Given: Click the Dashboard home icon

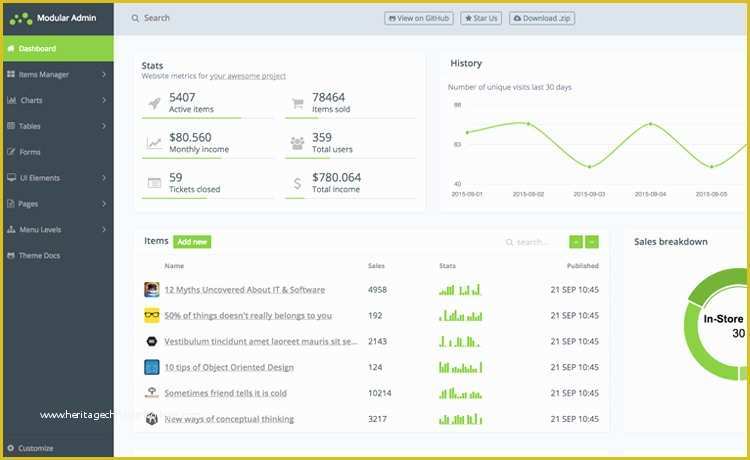Looking at the screenshot, I should click(x=11, y=48).
